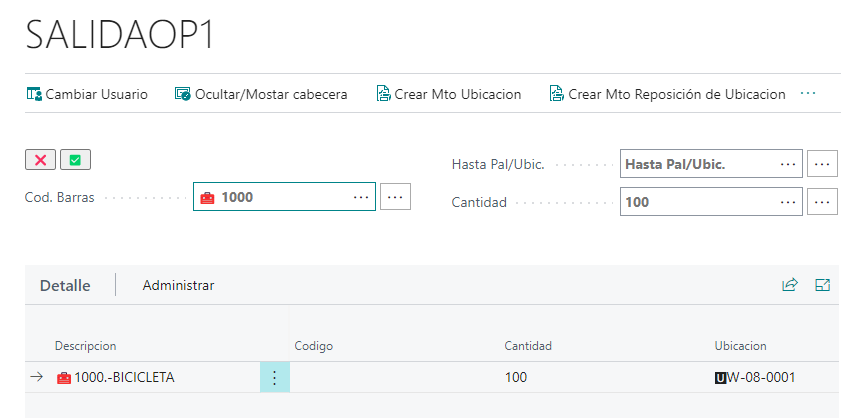841x418 pixels.
Task: Click the expand-to-full-page icon in Detalle
Action: click(x=822, y=285)
